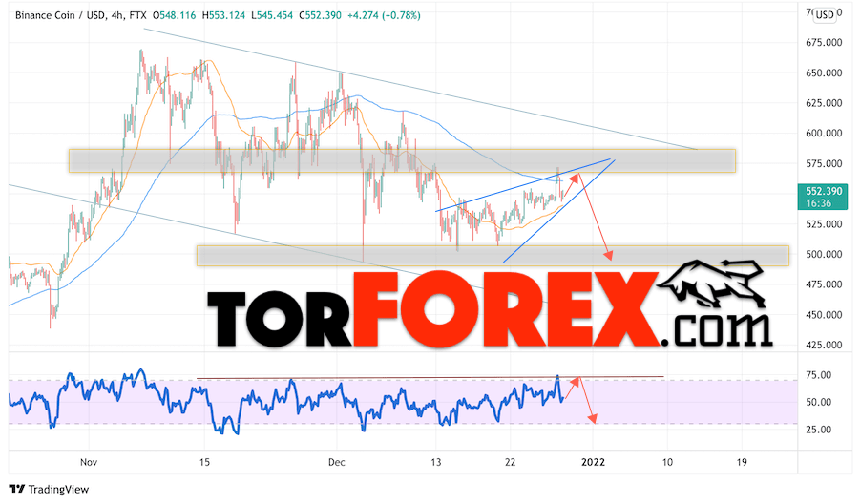The width and height of the screenshot is (861, 504).
Task: Click the TorForex bull logo
Action: (711, 283)
